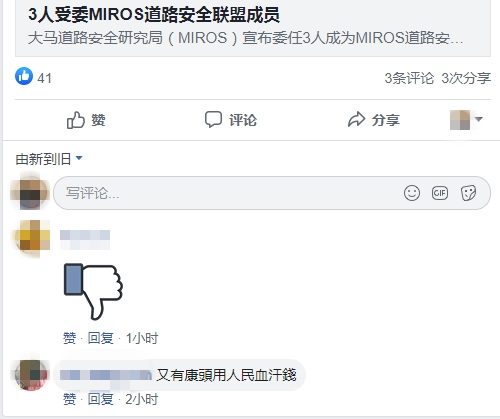Viewport: 500px width, 419px height.
Task: Open the profile switcher dropdown arrow
Action: [479, 119]
